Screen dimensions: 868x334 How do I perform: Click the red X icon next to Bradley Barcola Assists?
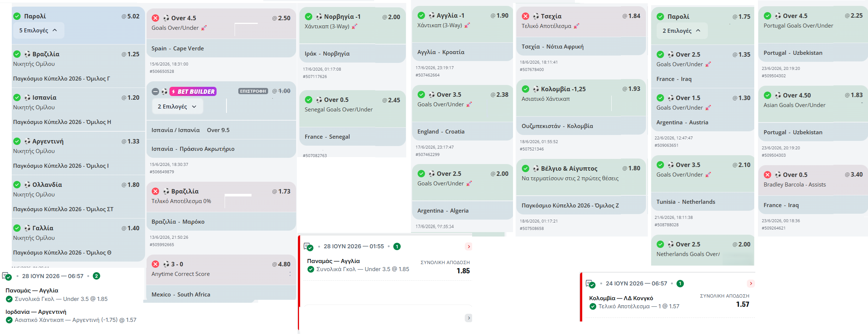[x=767, y=175]
